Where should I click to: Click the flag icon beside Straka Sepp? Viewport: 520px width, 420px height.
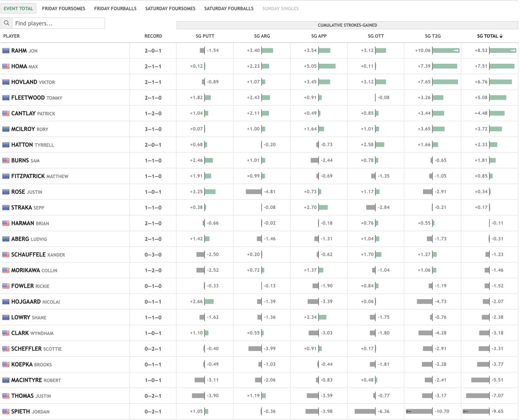tap(6, 207)
